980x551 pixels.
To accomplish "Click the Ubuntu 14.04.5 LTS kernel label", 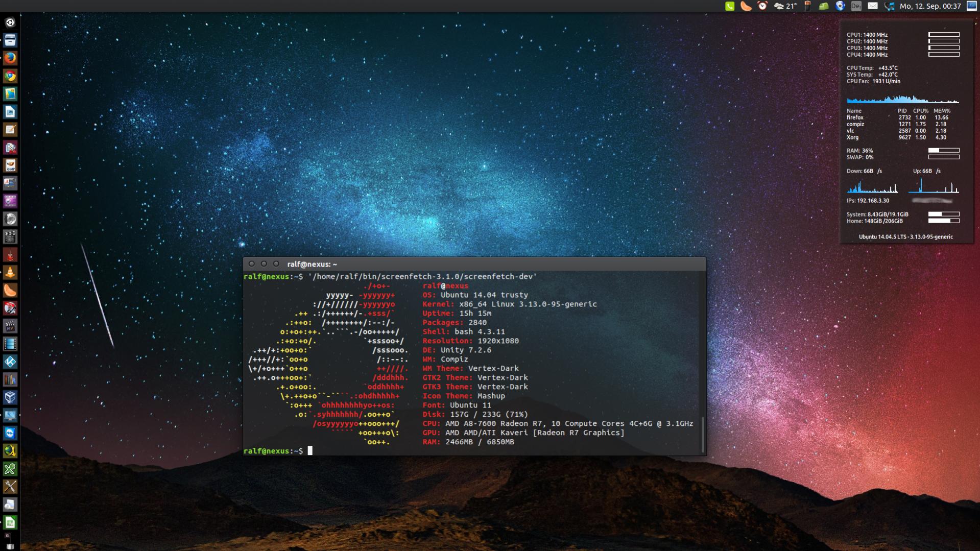I will pos(906,237).
